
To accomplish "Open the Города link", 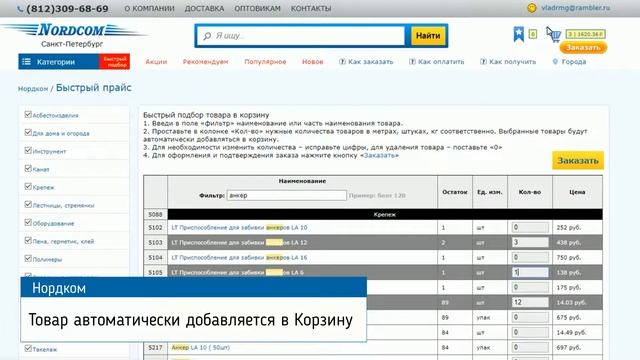I will point(573,62).
